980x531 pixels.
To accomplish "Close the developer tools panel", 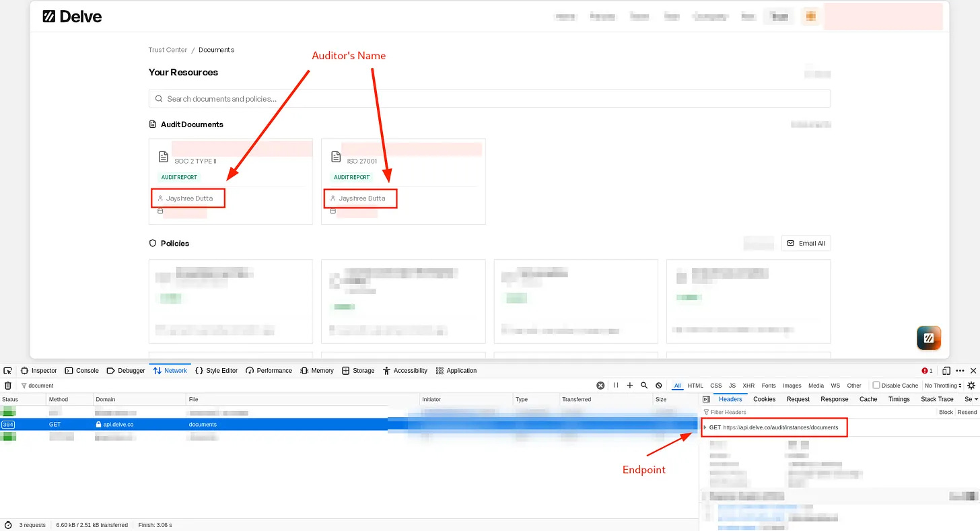I will (973, 371).
